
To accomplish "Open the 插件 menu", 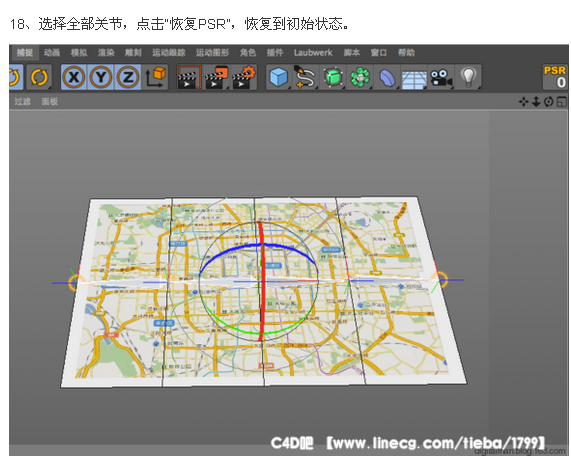I will tap(275, 53).
